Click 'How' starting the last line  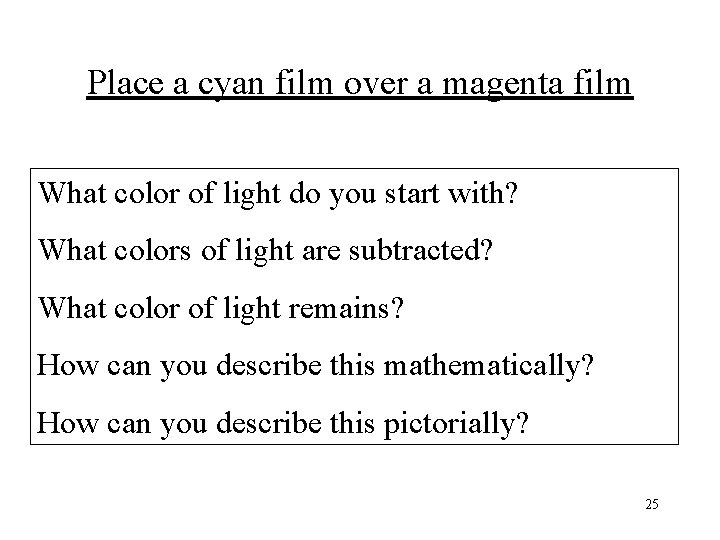click(x=68, y=423)
